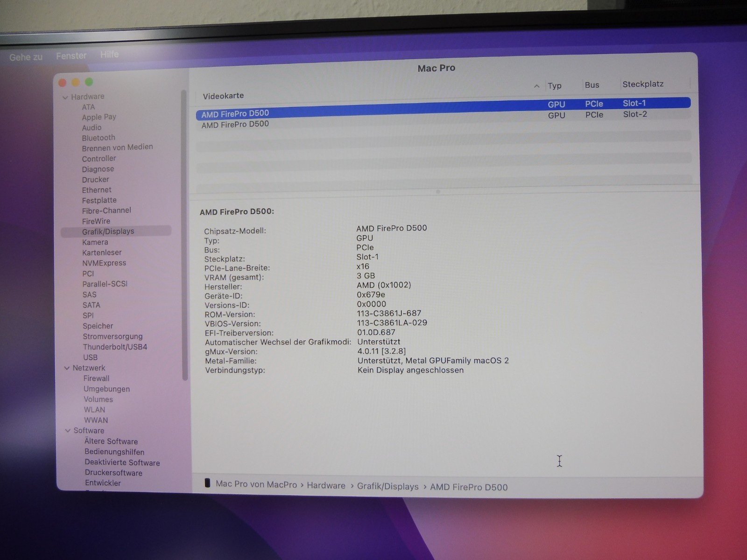Select FireWire in the sidebar
Screen dimensions: 747x560
click(x=96, y=221)
